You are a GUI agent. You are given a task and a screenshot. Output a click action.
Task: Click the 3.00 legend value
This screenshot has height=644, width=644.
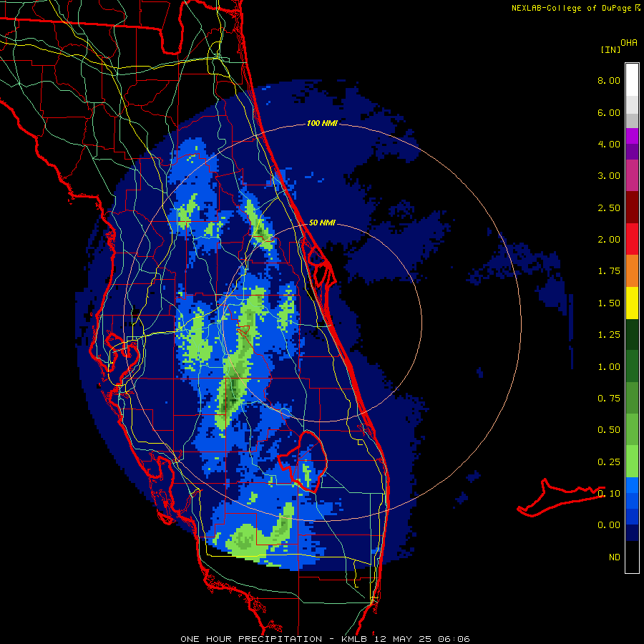[609, 176]
